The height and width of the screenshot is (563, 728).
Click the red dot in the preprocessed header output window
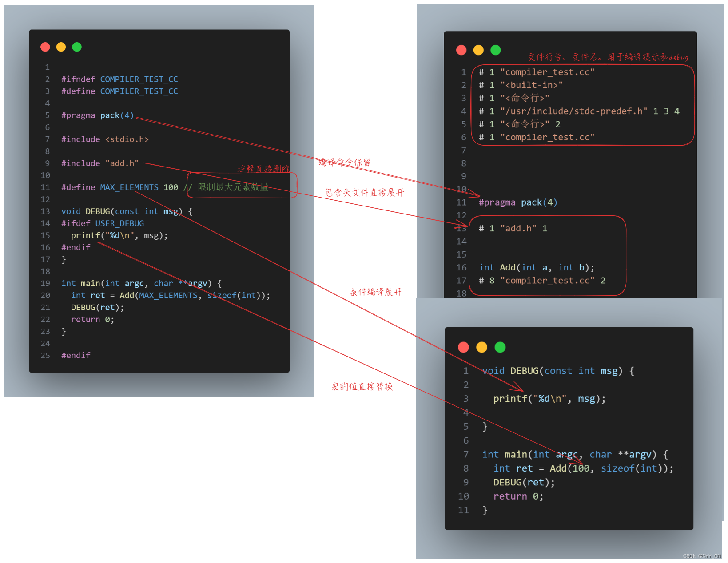461,50
